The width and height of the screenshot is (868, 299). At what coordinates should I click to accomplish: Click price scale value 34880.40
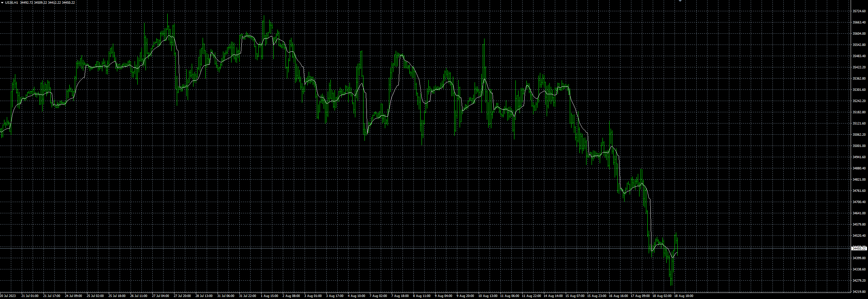pyautogui.click(x=859, y=168)
